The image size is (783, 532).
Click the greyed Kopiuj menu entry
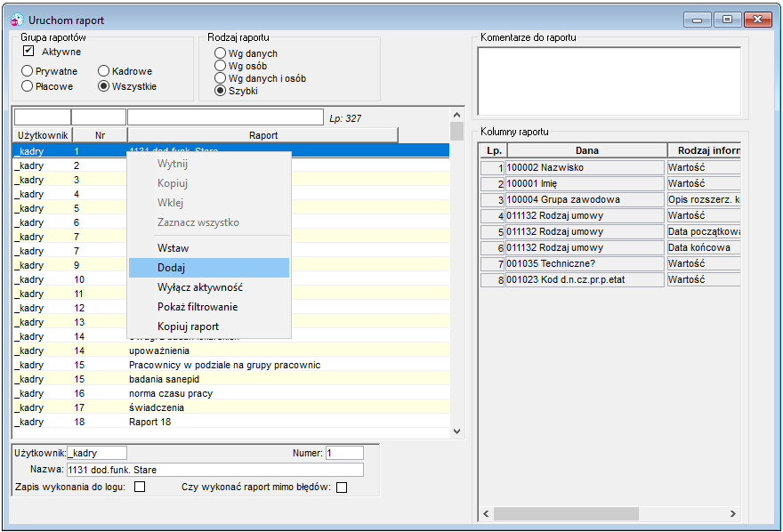tap(209, 183)
